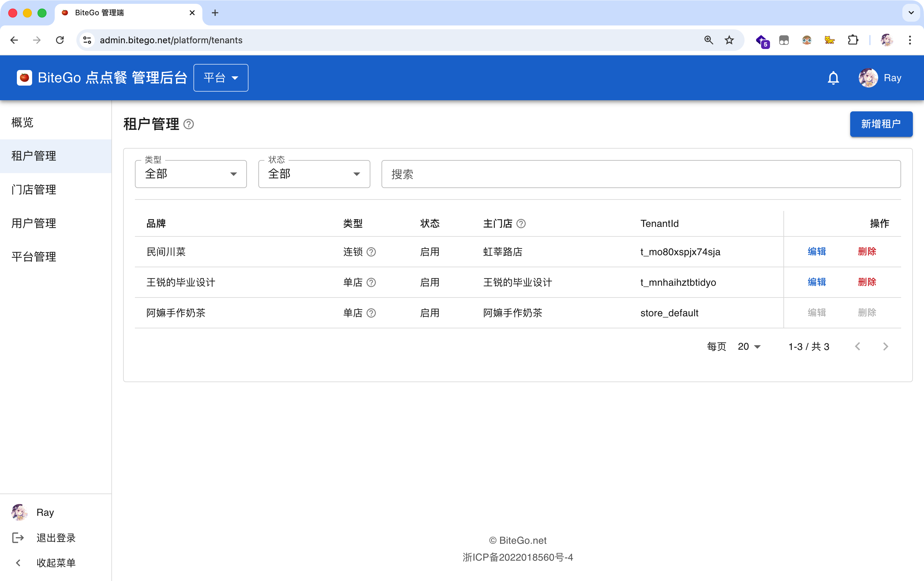
Task: Click help icon beside 主门店 column header
Action: tap(521, 223)
